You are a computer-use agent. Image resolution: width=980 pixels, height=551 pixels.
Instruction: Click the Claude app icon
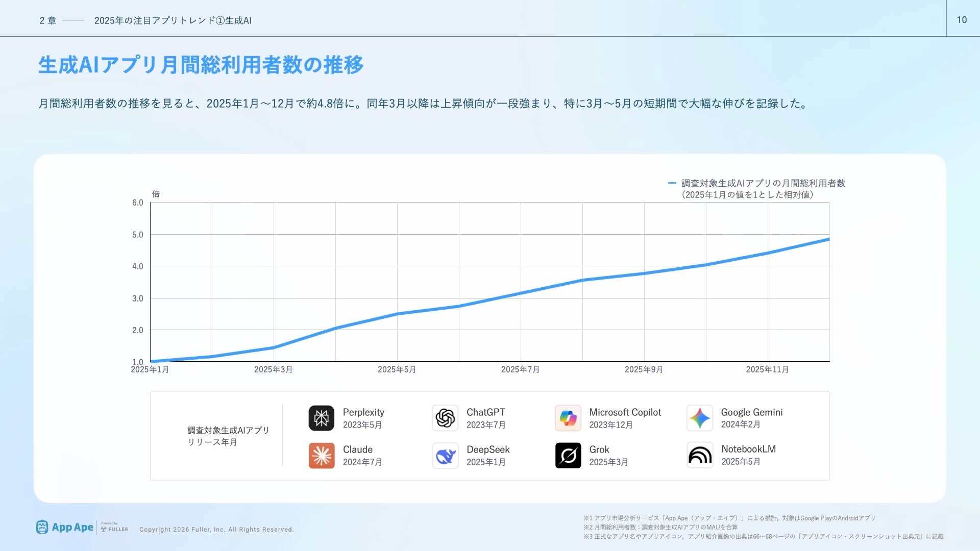[x=321, y=456]
